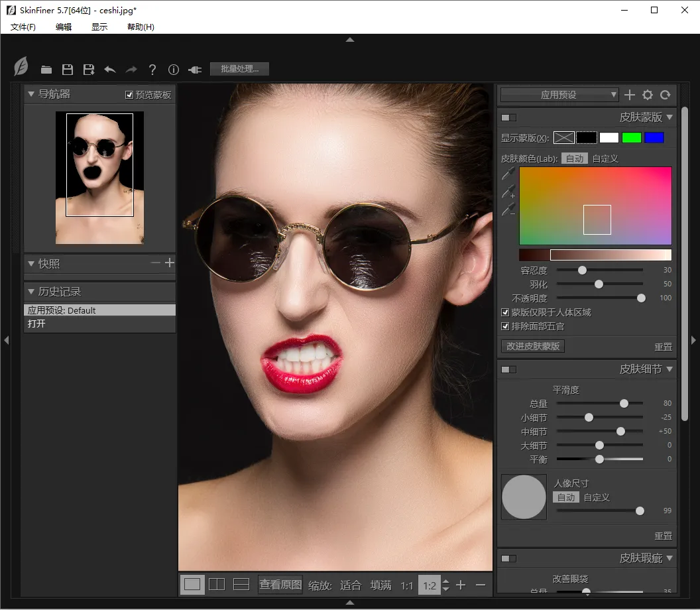Disable the 排除面部五官 checkbox
The height and width of the screenshot is (610, 700).
tap(506, 326)
